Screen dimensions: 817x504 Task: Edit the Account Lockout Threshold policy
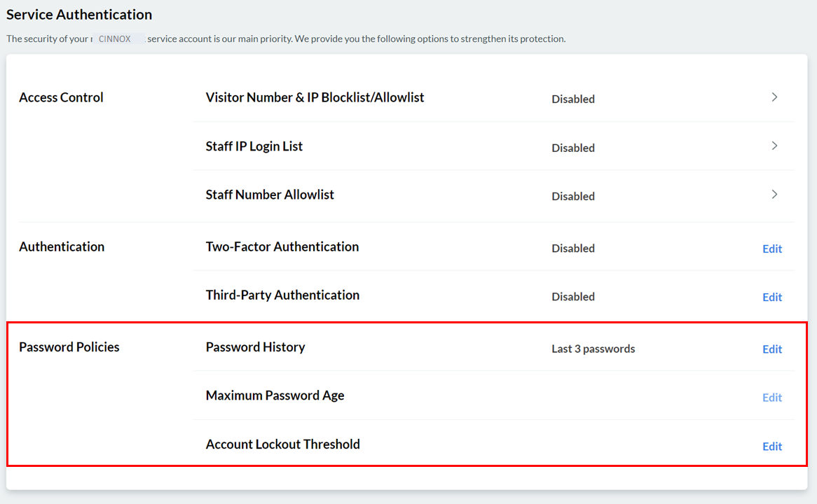[x=772, y=447]
